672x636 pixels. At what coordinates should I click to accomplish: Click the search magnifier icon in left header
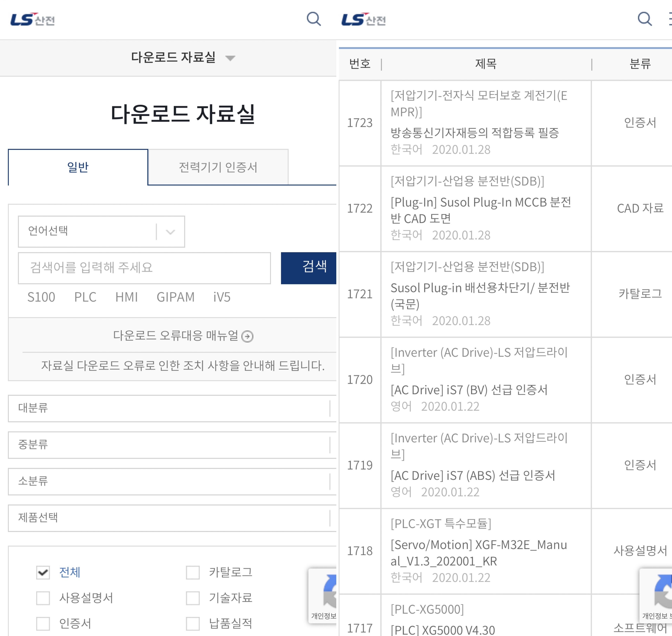[314, 19]
